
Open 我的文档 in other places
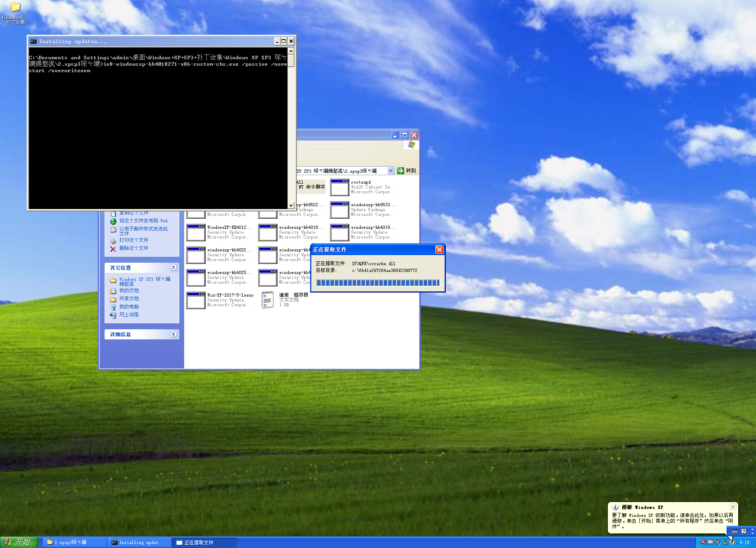(x=129, y=291)
